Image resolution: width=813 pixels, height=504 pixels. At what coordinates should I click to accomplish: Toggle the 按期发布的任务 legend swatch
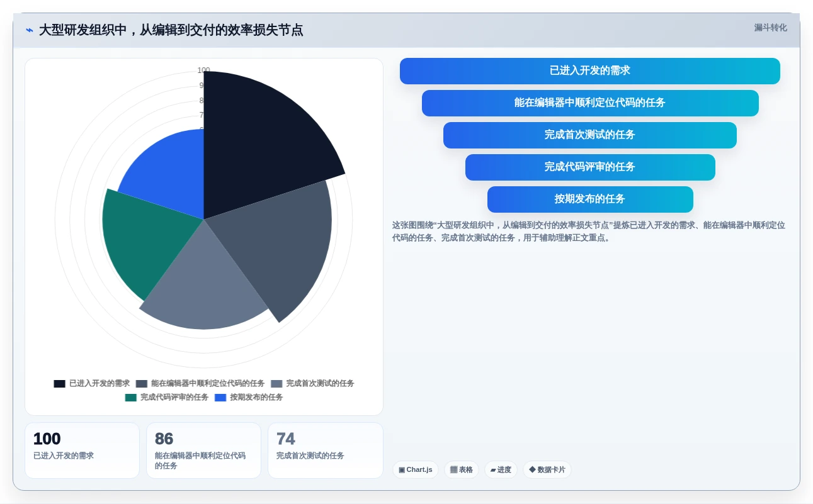pyautogui.click(x=220, y=398)
